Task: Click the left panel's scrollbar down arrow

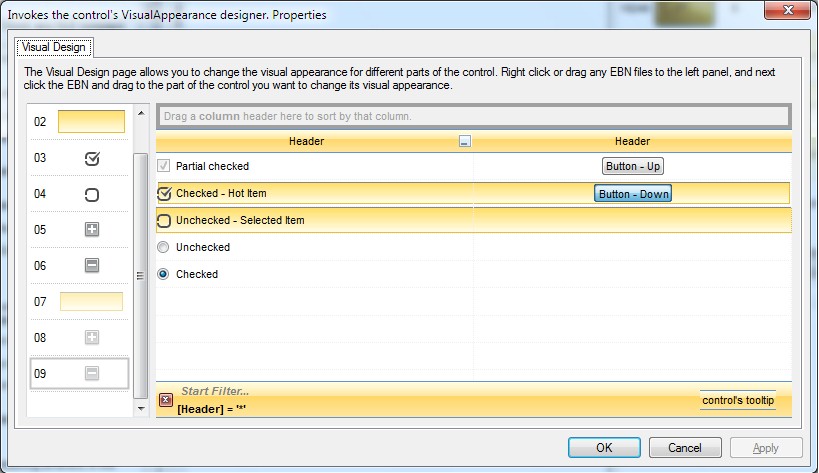Action: (x=141, y=408)
